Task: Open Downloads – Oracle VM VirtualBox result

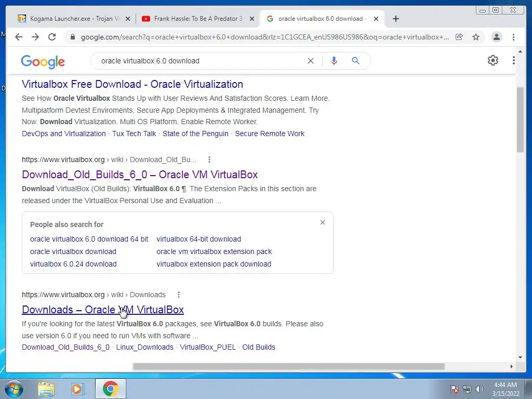Action: [x=103, y=310]
